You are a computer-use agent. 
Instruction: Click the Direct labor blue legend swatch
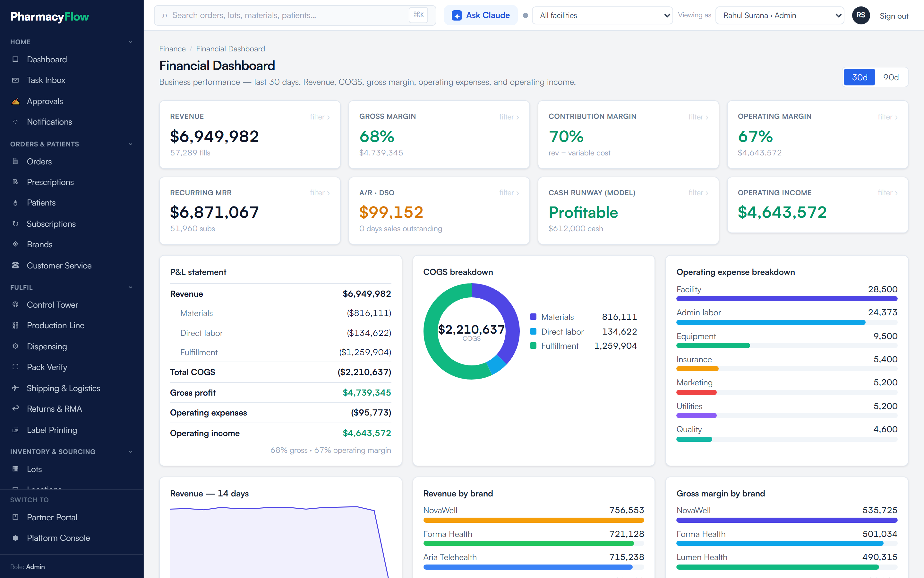[x=533, y=331]
